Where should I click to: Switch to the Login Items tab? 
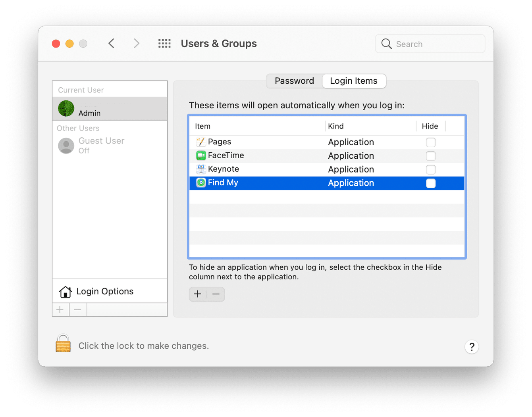[354, 81]
